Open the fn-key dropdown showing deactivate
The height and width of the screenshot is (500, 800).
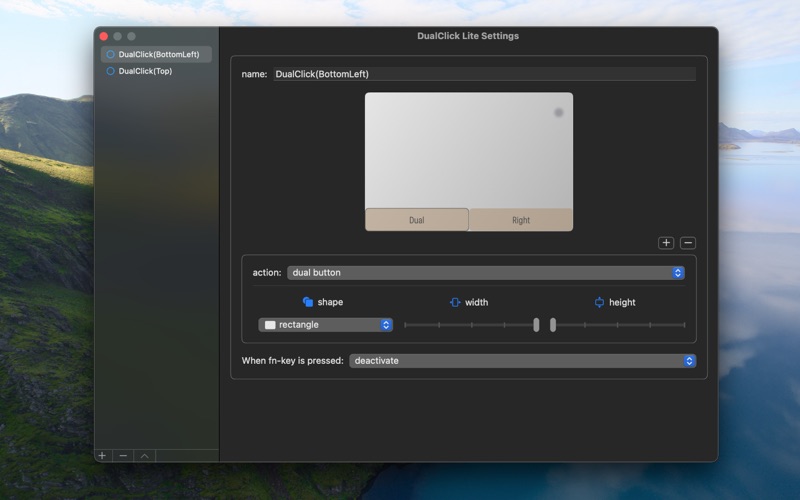[522, 361]
